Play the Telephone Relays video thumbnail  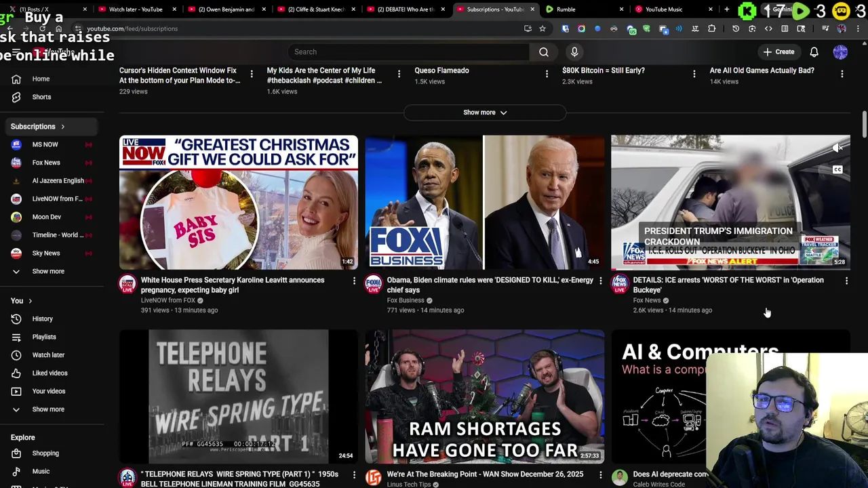coord(239,396)
